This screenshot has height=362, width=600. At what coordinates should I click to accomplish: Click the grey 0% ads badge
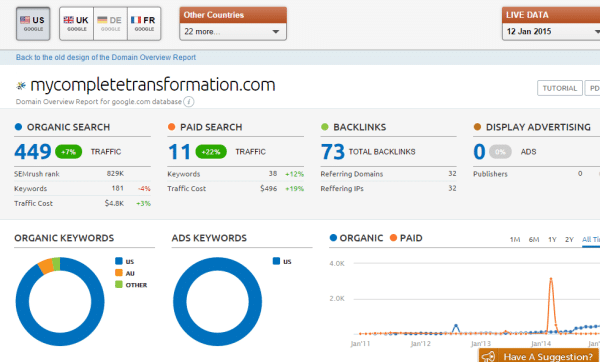[x=500, y=152]
